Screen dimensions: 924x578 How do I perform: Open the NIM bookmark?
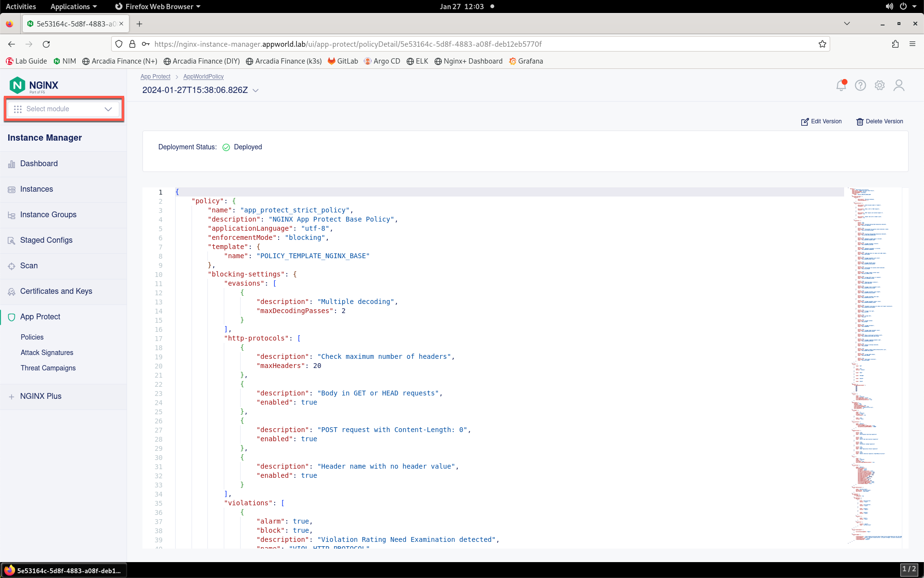click(x=65, y=61)
